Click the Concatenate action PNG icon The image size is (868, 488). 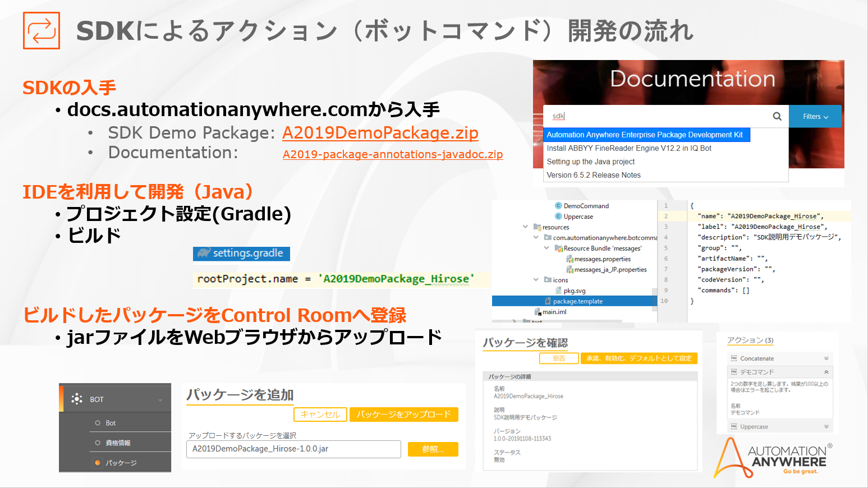734,358
